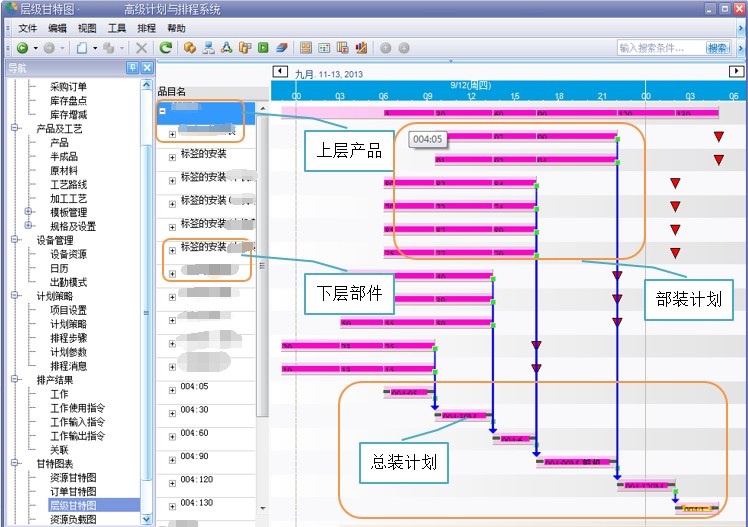Expand the 004:90 row in item list
The height and width of the screenshot is (527, 748).
172,460
